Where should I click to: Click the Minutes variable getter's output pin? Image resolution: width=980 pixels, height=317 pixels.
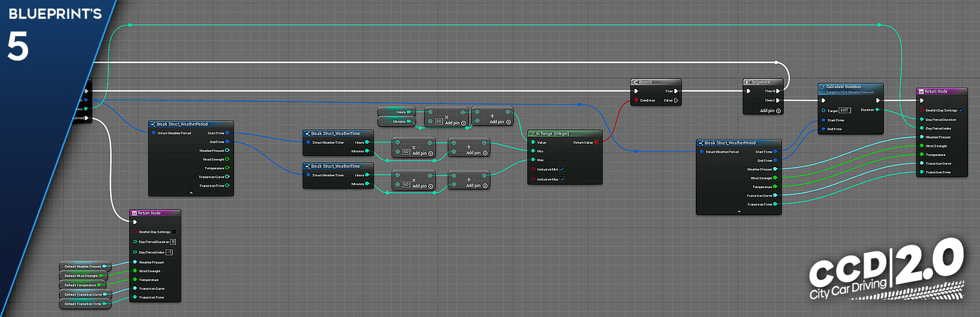410,121
